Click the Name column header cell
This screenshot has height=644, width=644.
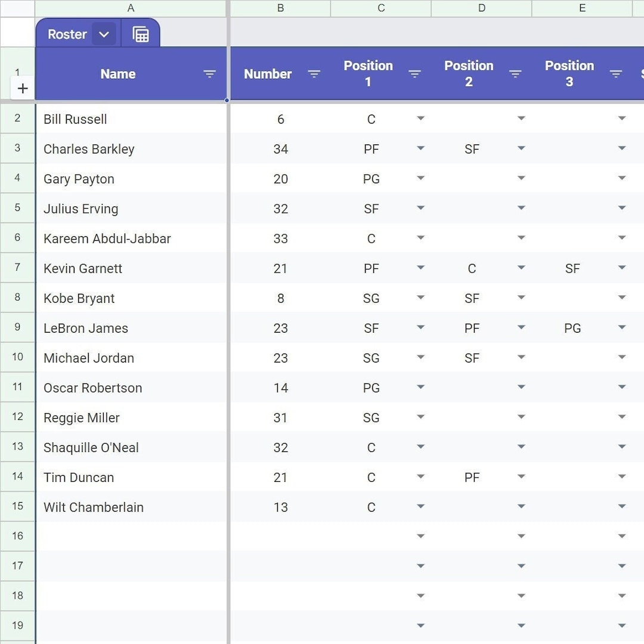(117, 73)
